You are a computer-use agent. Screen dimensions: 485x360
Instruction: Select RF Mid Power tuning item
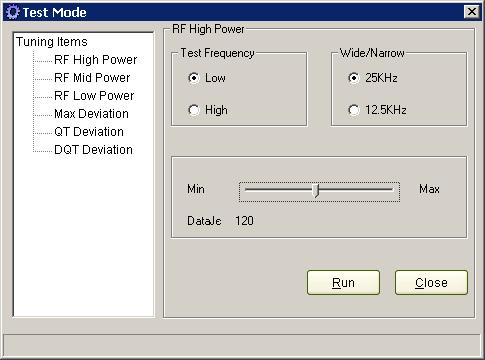coord(92,78)
